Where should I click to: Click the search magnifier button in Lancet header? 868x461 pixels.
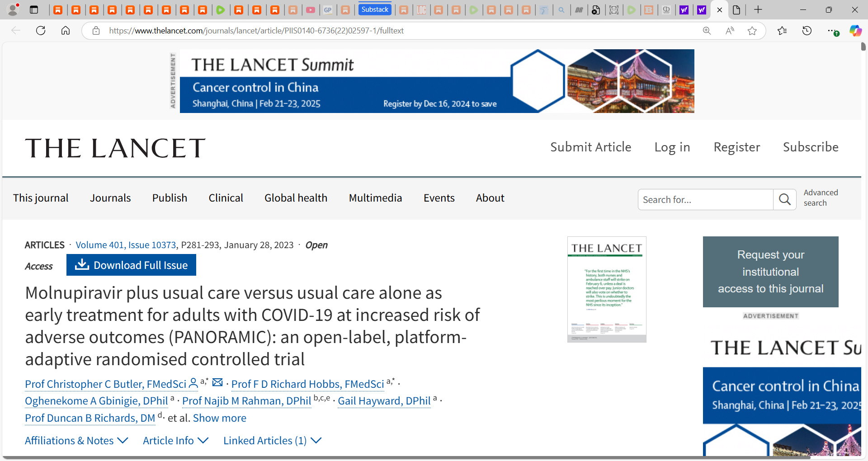click(785, 199)
